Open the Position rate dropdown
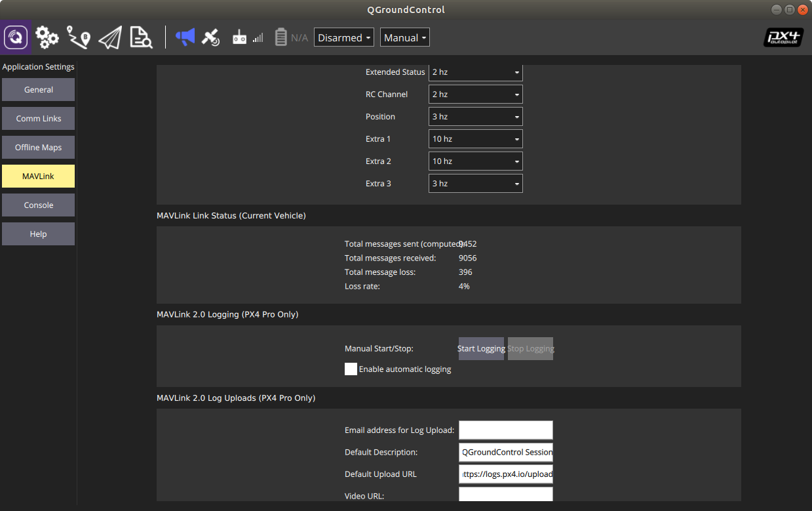Viewport: 812px width, 511px height. click(476, 117)
